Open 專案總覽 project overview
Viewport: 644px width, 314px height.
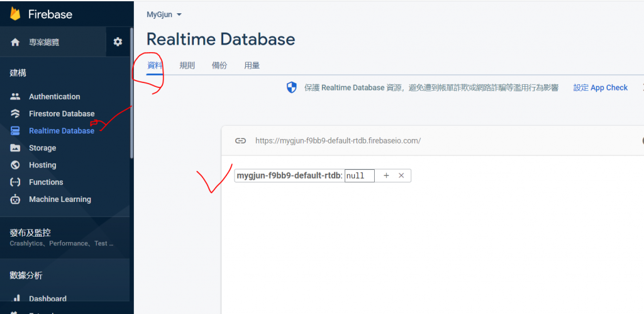point(44,42)
